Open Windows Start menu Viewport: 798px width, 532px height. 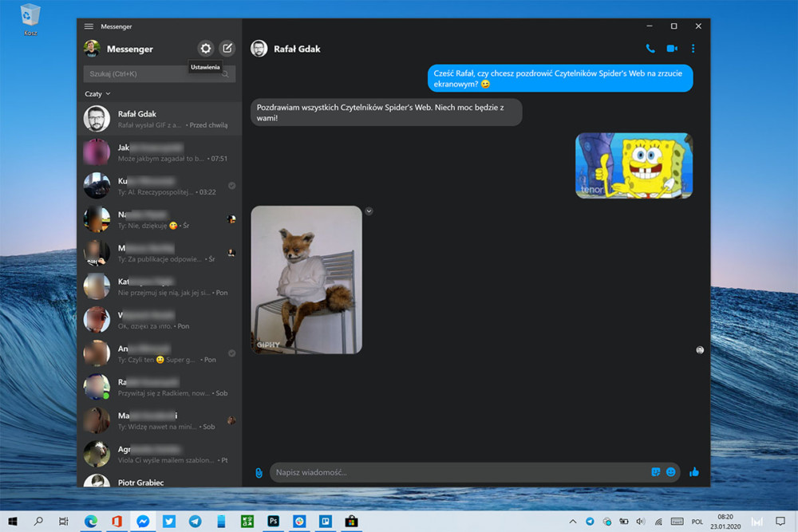pyautogui.click(x=13, y=522)
